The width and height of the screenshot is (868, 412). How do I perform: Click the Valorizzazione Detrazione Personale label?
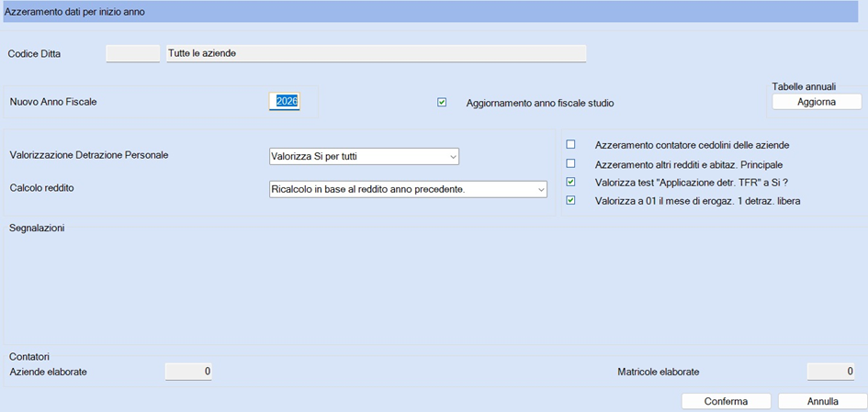click(x=89, y=155)
